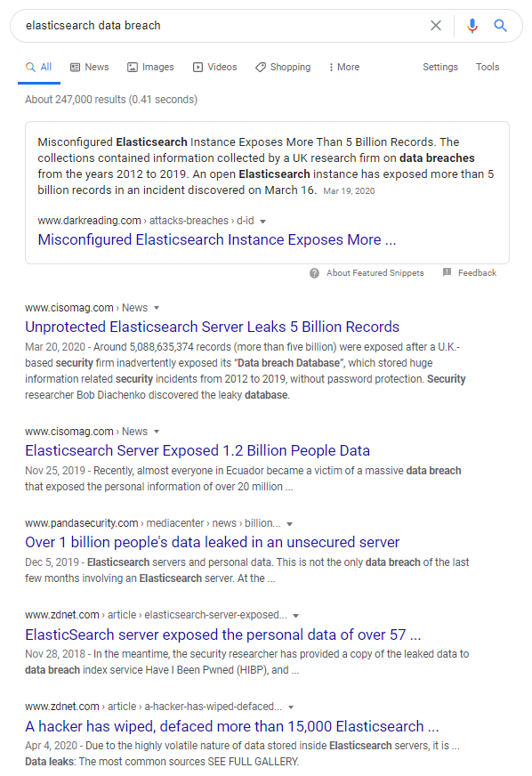
Task: Expand darkreading.com result dropdown arrow
Action: click(262, 222)
